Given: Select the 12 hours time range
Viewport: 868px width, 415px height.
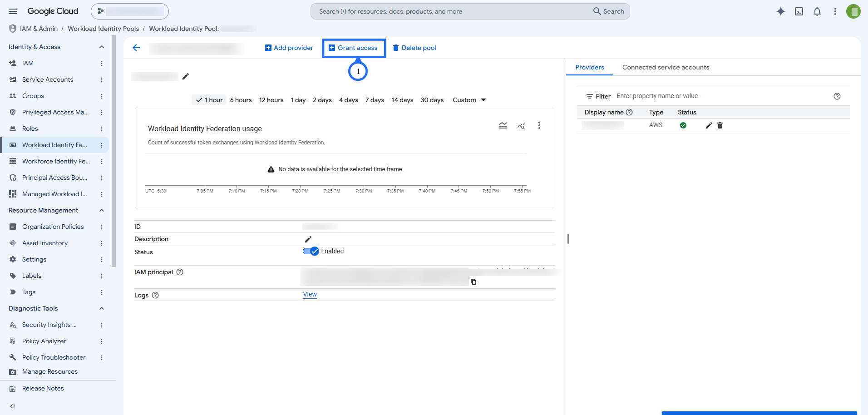Looking at the screenshot, I should 271,100.
